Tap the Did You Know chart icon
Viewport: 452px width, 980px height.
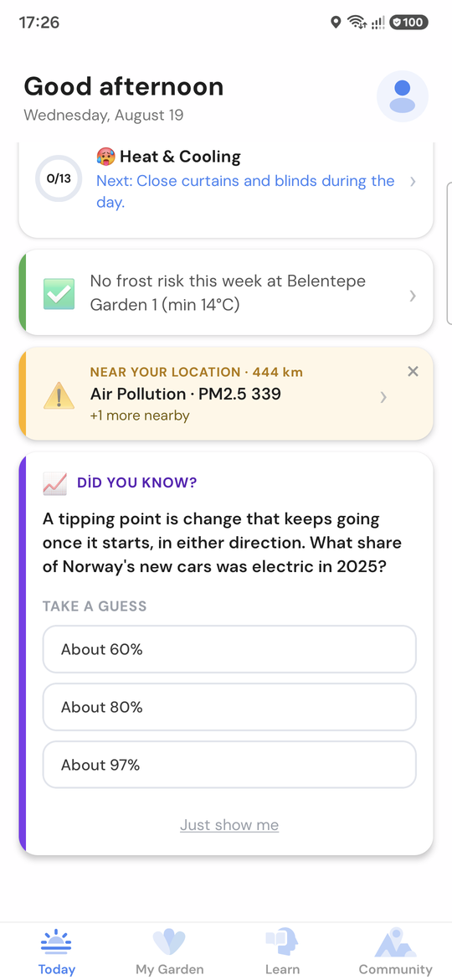point(55,483)
